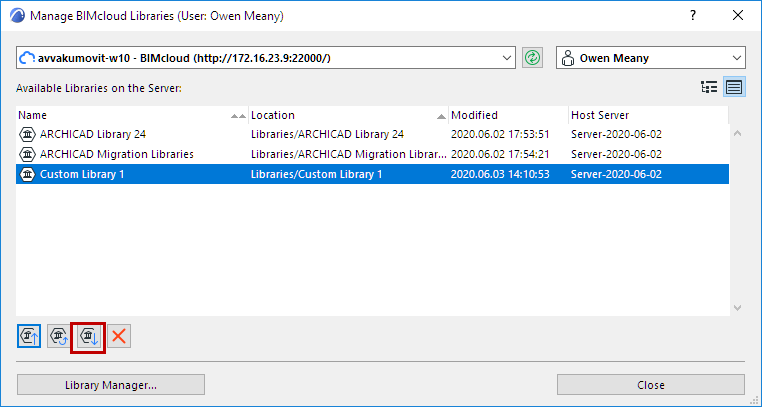Open the BIMcloud server selection dropdown
Screen dimensions: 762x407
(266, 58)
